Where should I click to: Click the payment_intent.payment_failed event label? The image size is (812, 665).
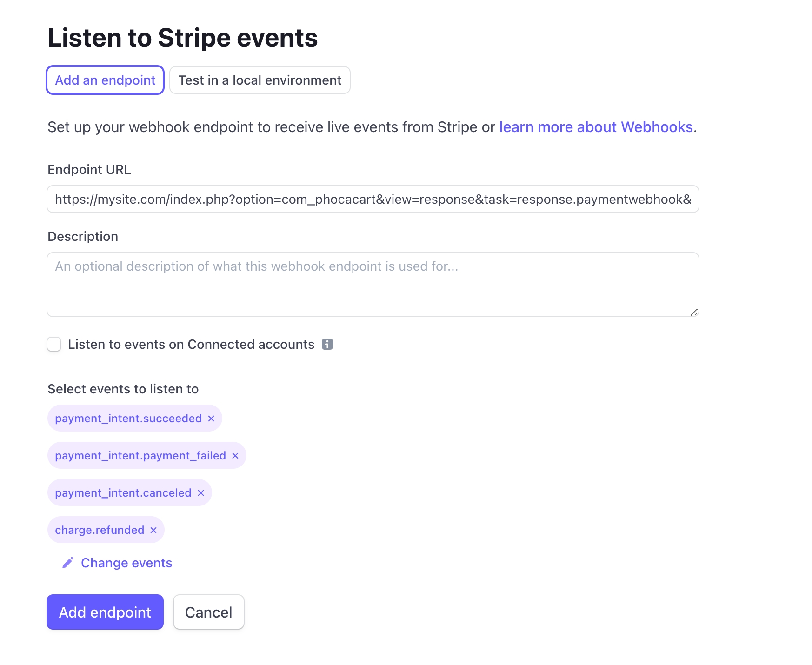point(140,456)
